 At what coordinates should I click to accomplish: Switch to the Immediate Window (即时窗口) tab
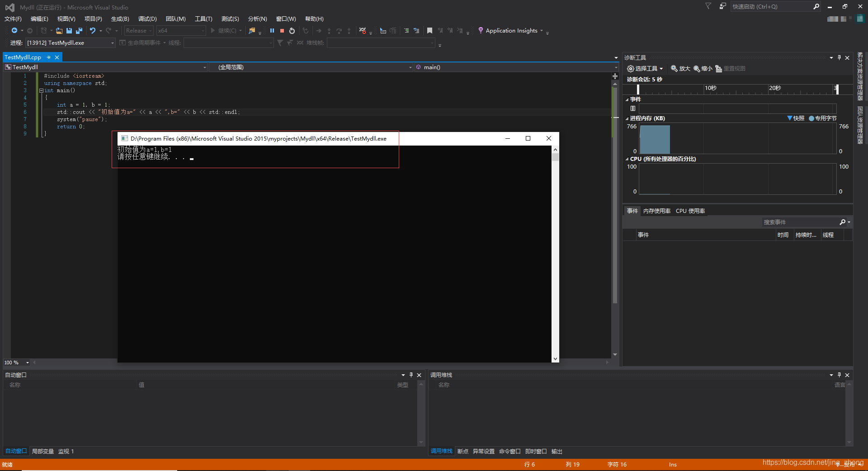[536, 452]
